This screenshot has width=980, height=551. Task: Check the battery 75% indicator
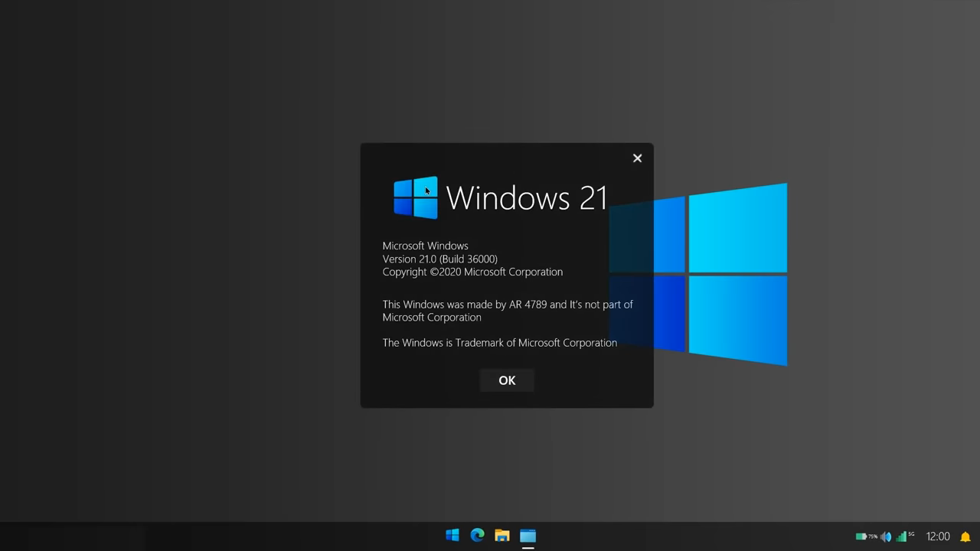tap(866, 536)
